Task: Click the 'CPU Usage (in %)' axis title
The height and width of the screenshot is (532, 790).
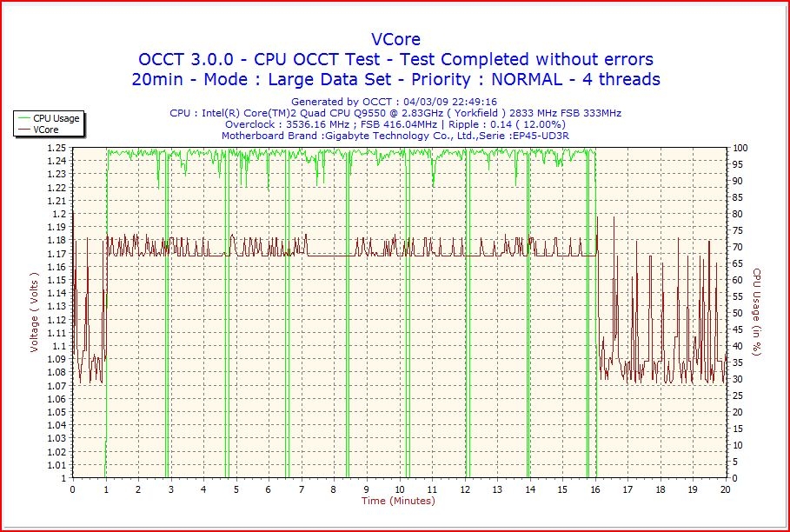Action: coord(757,312)
